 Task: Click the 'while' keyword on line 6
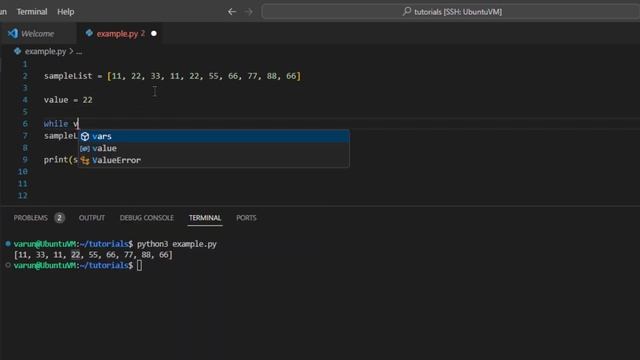[x=56, y=124]
